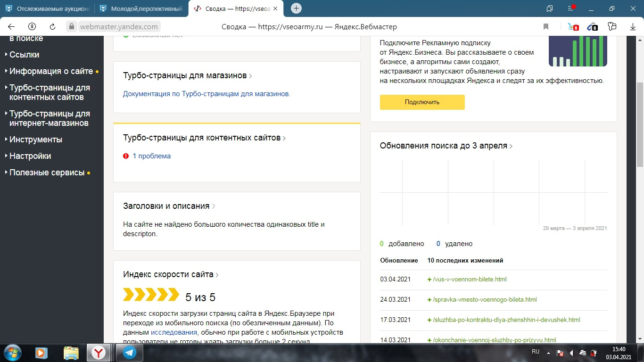
Task: Click the red problem warning icon
Action: (x=126, y=156)
